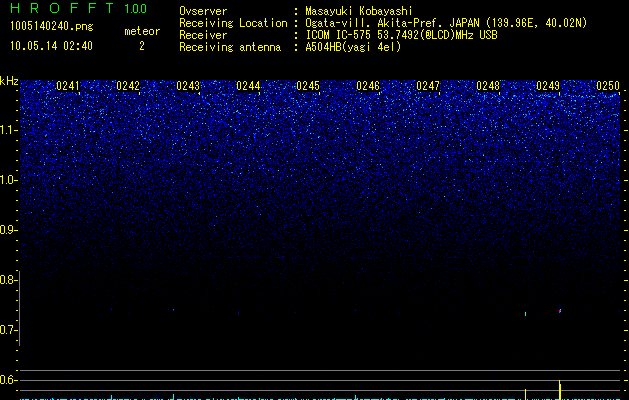Click the 0.6 kHz axis label
Screen dimensions: 629x400
pyautogui.click(x=8, y=380)
